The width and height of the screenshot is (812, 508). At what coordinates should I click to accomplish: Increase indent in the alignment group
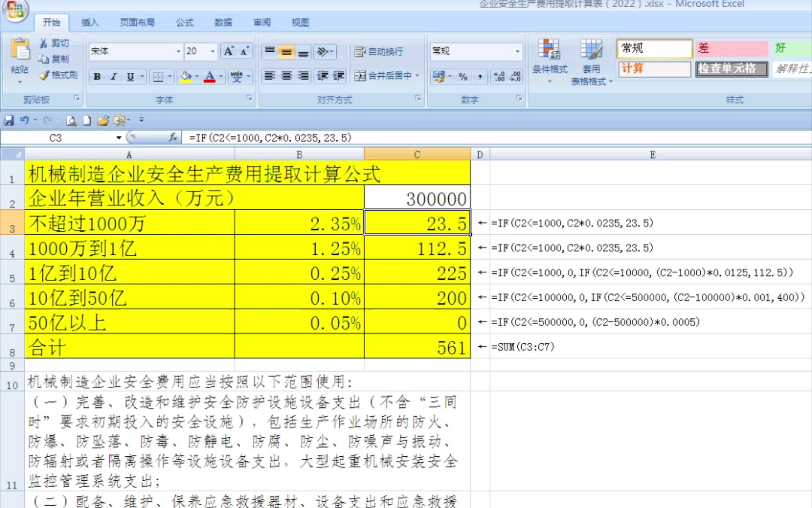[x=339, y=76]
